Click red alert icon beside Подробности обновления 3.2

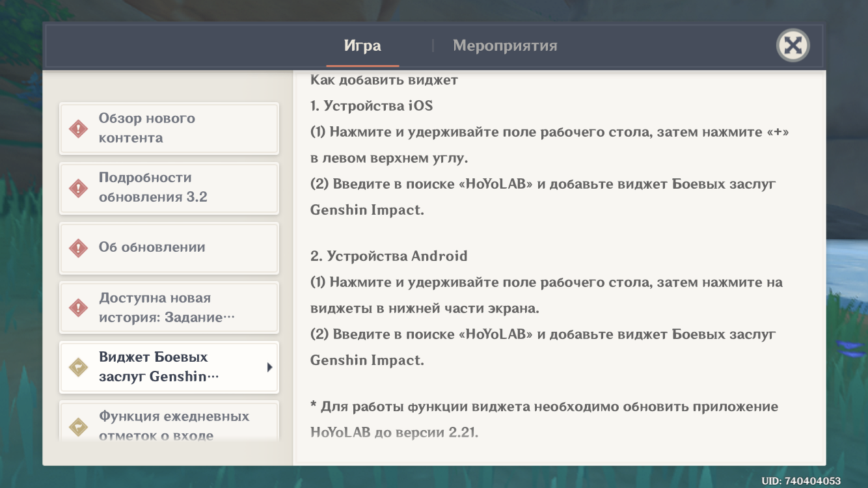pos(79,188)
